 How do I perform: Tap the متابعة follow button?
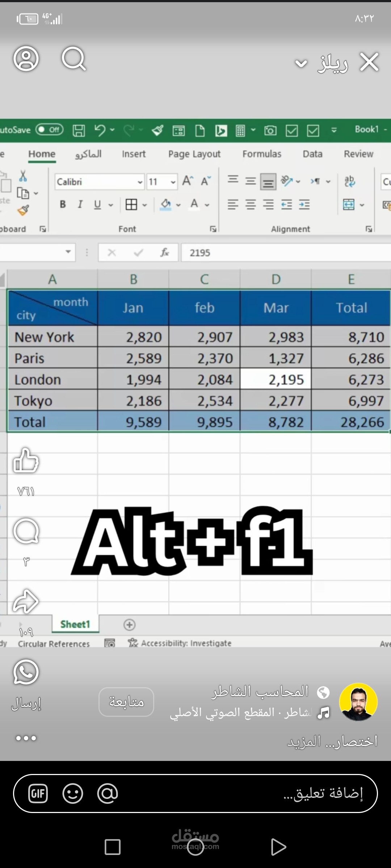click(x=126, y=702)
